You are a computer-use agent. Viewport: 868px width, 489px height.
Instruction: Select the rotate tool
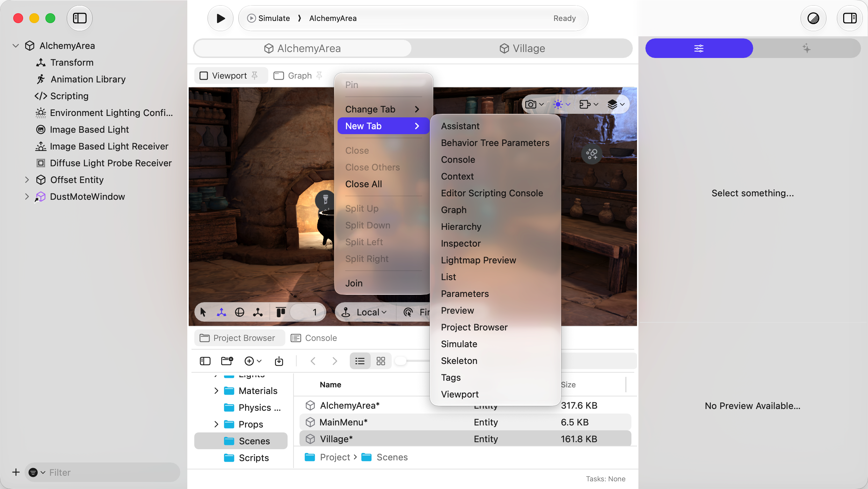[239, 312]
